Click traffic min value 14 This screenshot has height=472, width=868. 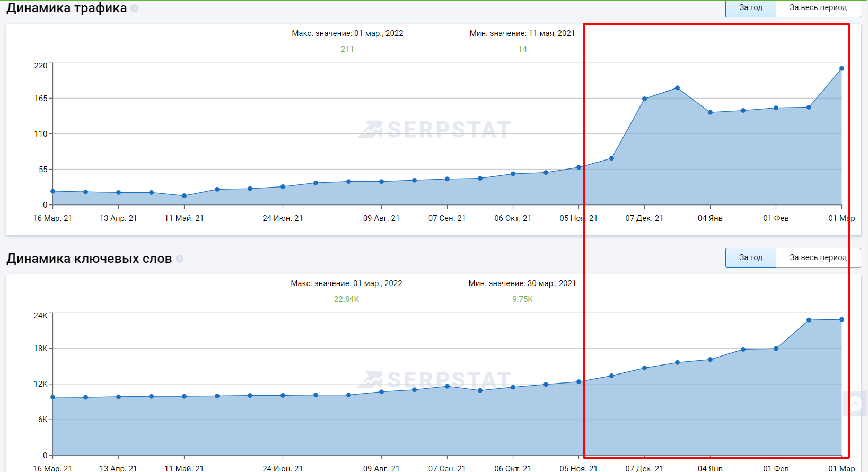tap(522, 49)
